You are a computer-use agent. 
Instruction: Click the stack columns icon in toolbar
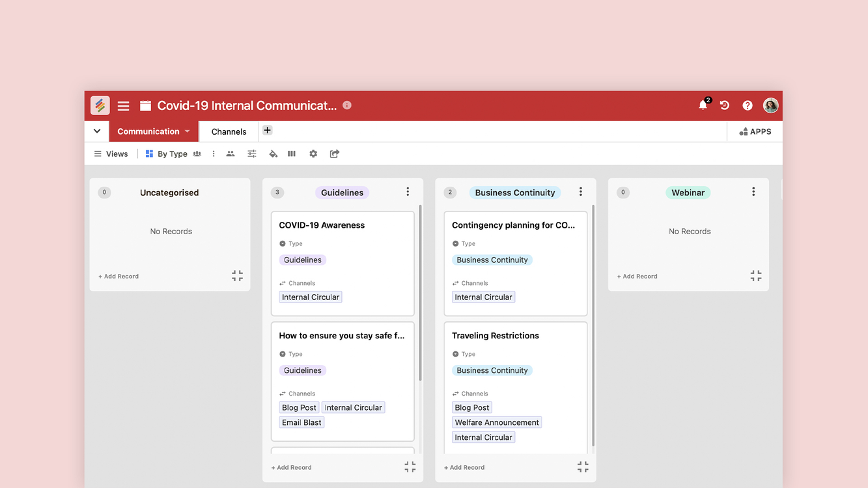pos(292,154)
